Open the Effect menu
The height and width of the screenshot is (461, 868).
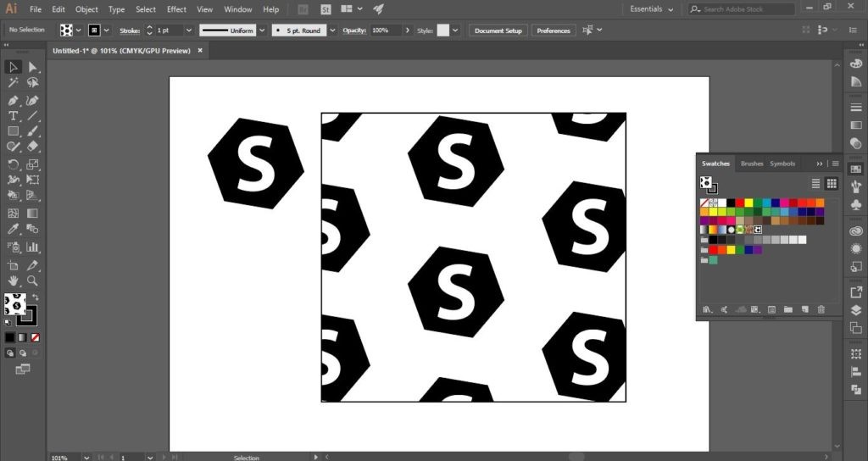point(176,9)
